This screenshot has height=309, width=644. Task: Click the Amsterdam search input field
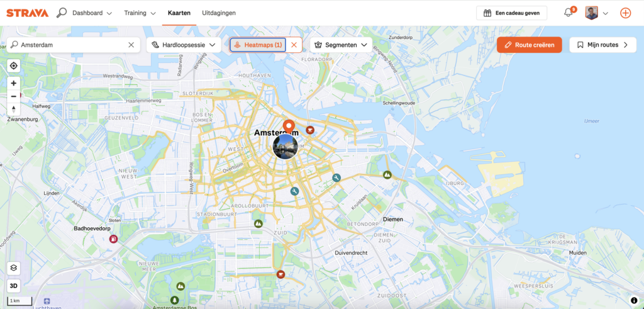click(72, 45)
